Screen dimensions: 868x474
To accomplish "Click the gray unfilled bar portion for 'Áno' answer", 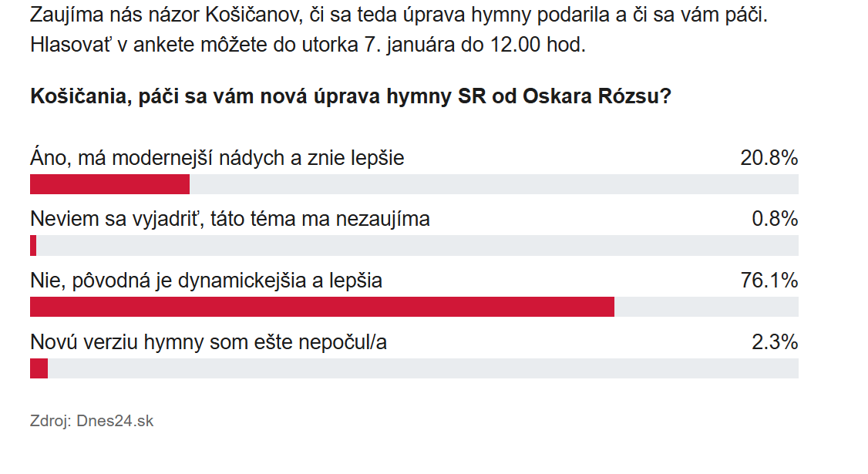I will (493, 184).
